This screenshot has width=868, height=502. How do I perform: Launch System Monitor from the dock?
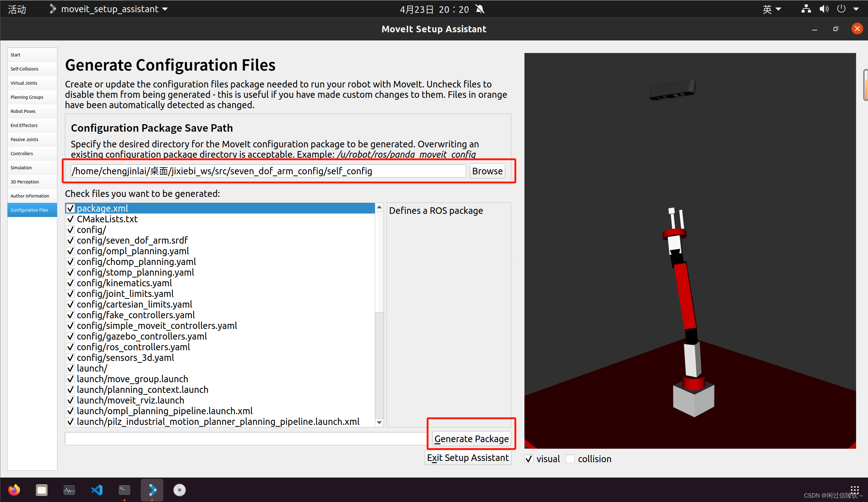(x=69, y=489)
